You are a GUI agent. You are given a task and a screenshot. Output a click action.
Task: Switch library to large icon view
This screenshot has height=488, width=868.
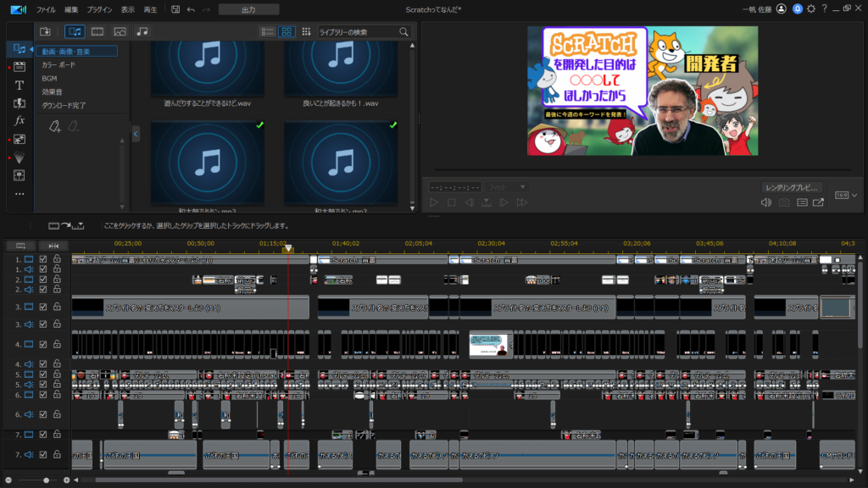pos(287,32)
